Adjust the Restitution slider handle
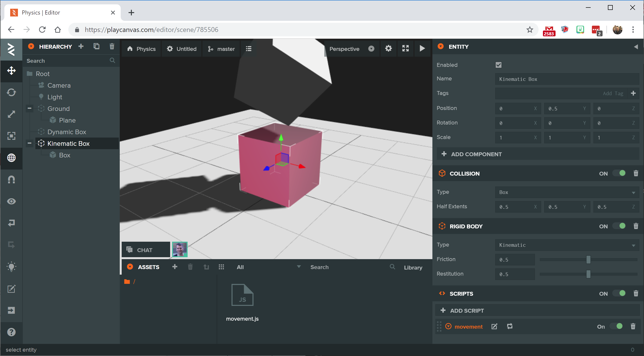This screenshot has height=356, width=644. (588, 274)
